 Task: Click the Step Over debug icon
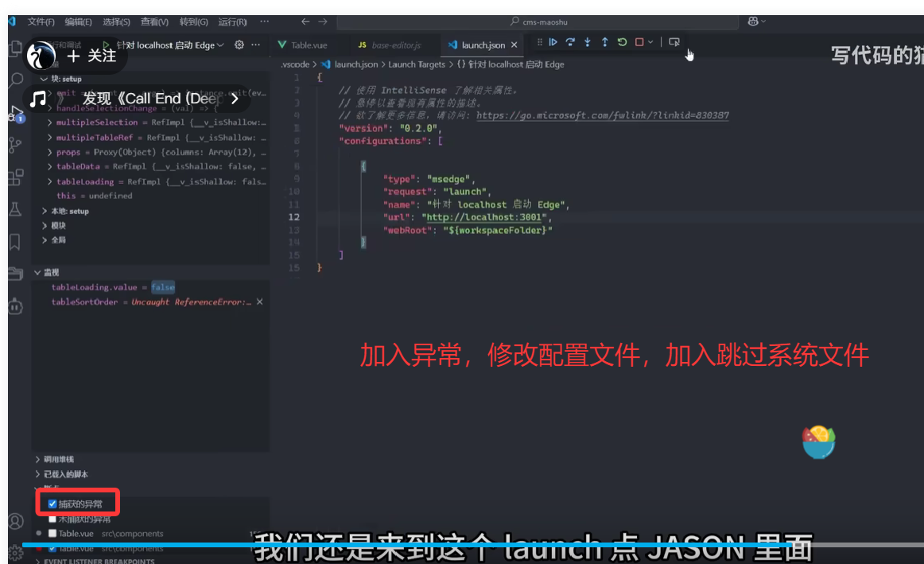tap(570, 42)
